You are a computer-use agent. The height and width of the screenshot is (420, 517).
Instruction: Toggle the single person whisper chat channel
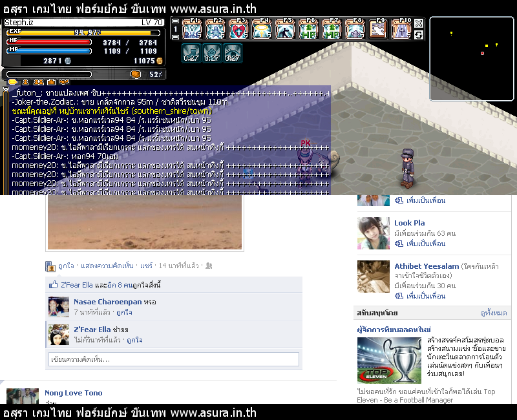pyautogui.click(x=25, y=82)
